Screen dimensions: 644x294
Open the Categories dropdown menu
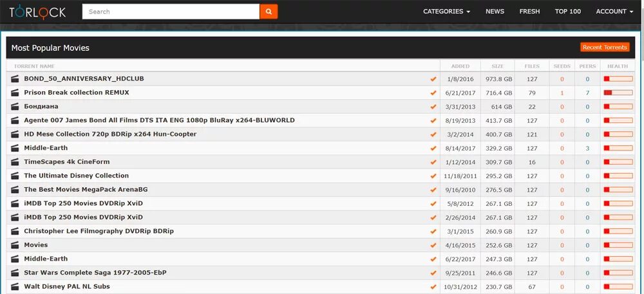click(446, 12)
